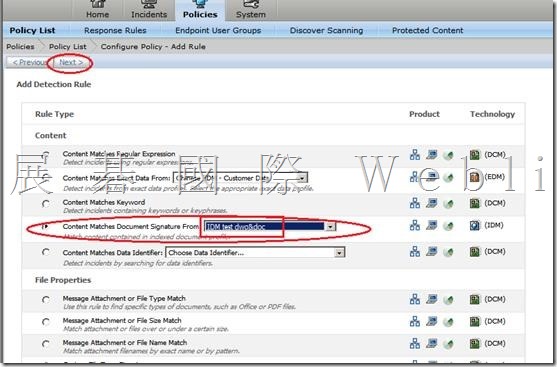Click DCM technology icon in Regular Expression row
557x367 pixels.
(x=475, y=155)
